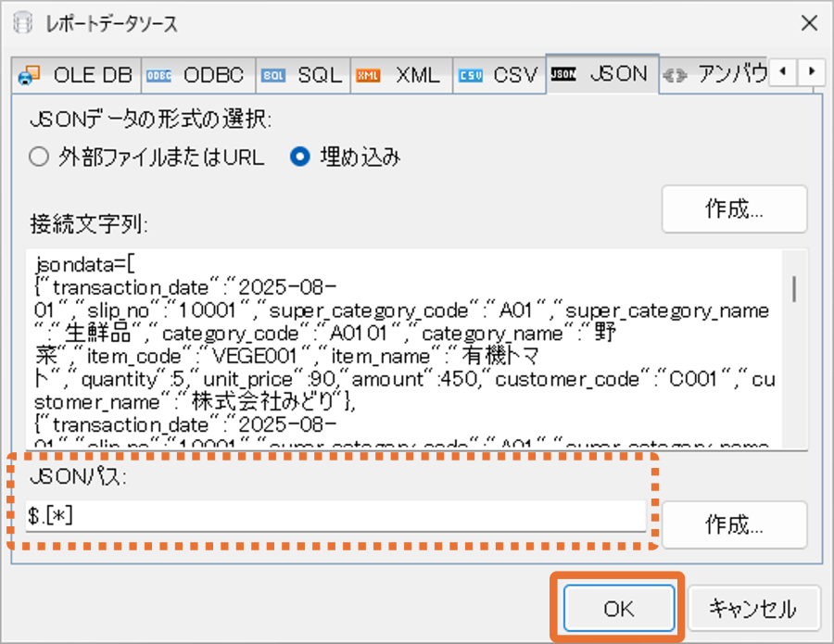
Task: Click the blue CSV tab icon
Action: (470, 75)
